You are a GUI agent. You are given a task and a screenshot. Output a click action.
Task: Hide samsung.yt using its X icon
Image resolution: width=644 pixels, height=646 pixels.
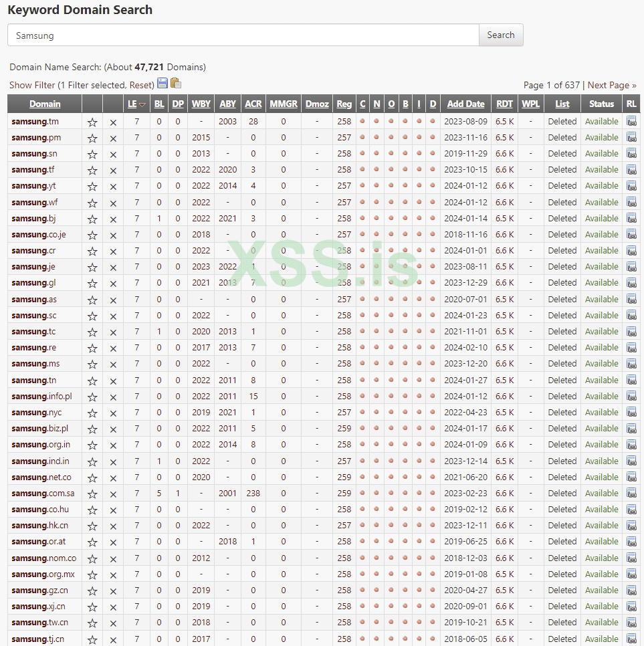pos(113,187)
